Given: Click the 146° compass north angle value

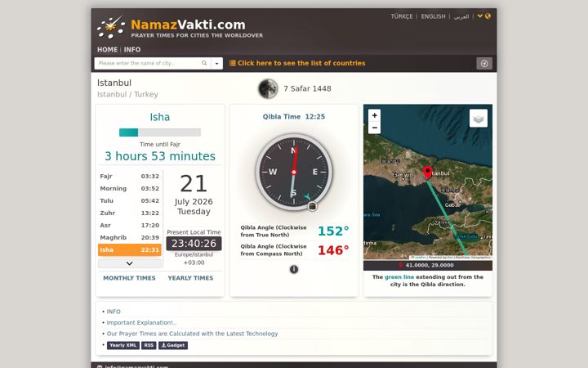Looking at the screenshot, I should 333,250.
